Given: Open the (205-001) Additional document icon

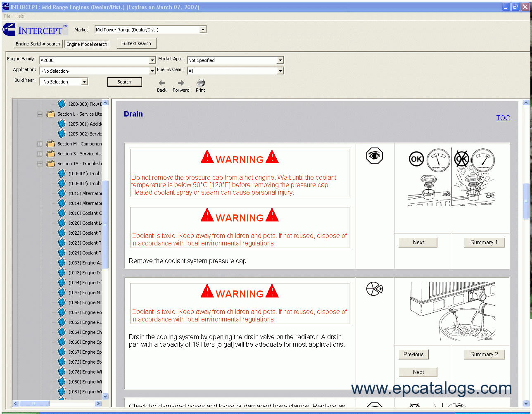Looking at the screenshot, I should (62, 124).
